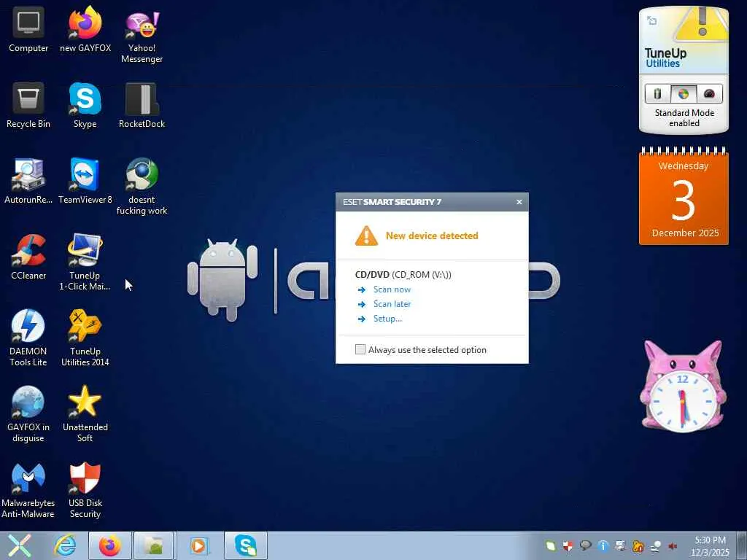
Task: Launch DAEMON Tools Lite shortcut
Action: click(28, 338)
